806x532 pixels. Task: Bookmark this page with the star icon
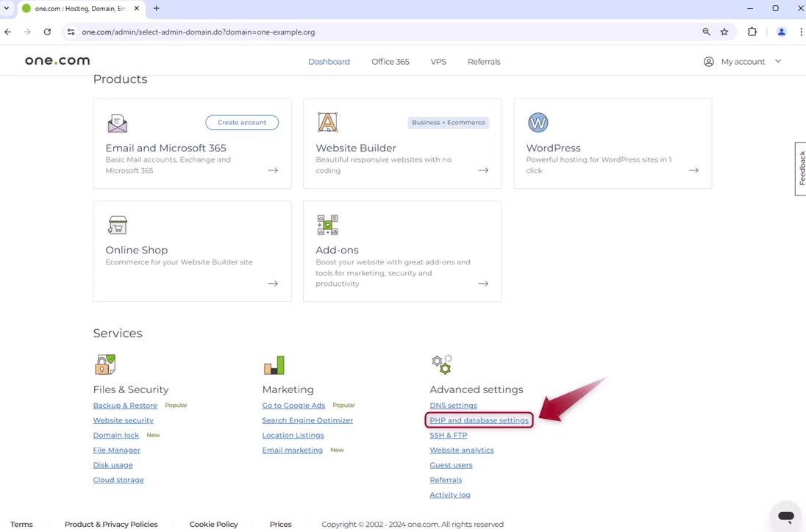coord(724,32)
